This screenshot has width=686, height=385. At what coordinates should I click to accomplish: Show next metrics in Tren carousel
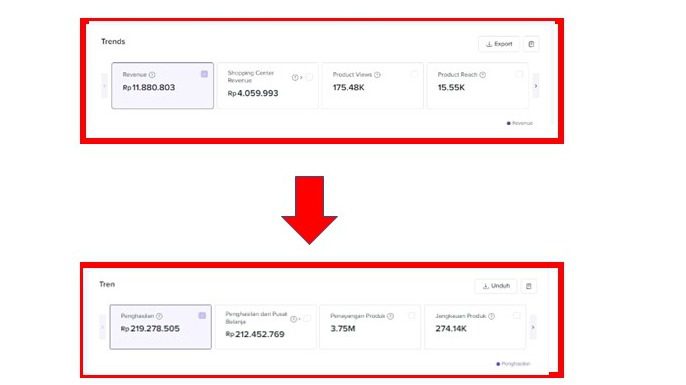pyautogui.click(x=533, y=327)
